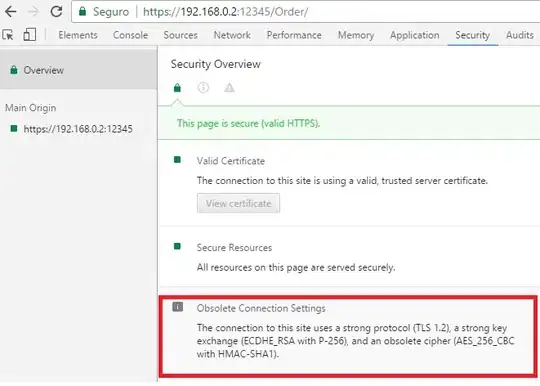Switch to the Console tab

131,35
